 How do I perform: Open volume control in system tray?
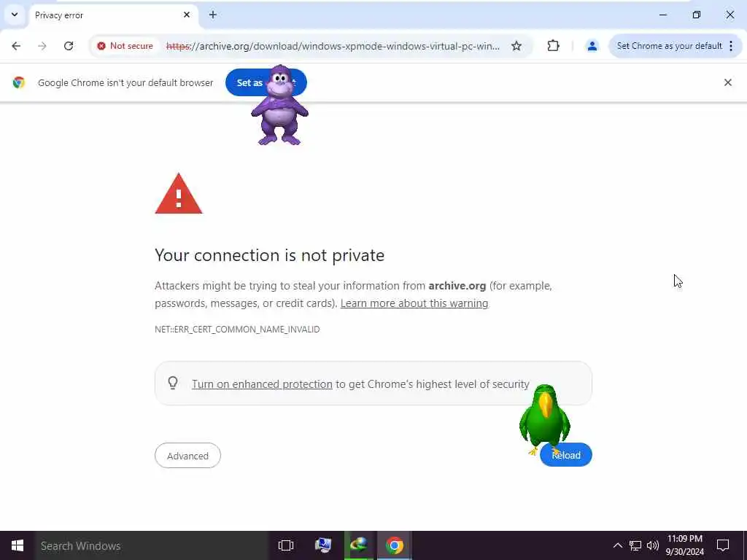click(653, 545)
